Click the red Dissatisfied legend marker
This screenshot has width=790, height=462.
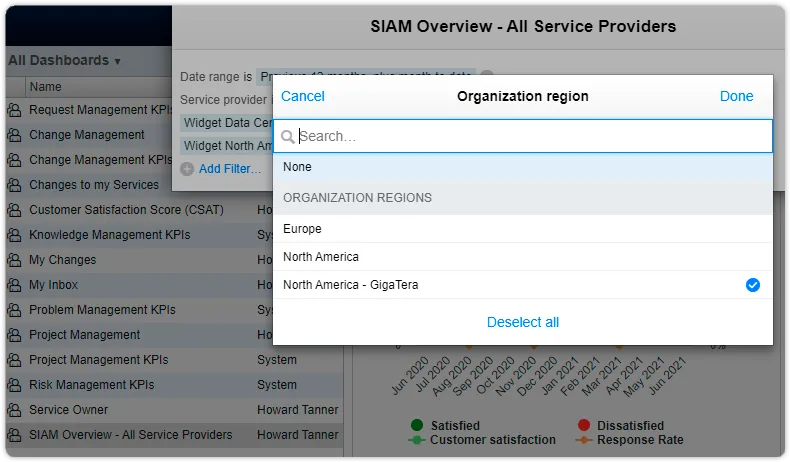(x=584, y=425)
